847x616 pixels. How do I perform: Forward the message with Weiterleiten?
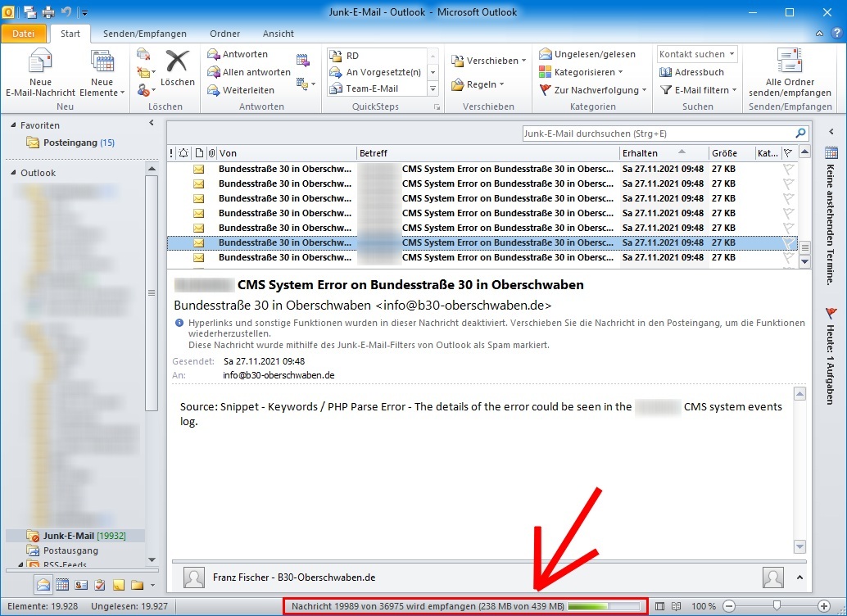click(241, 90)
